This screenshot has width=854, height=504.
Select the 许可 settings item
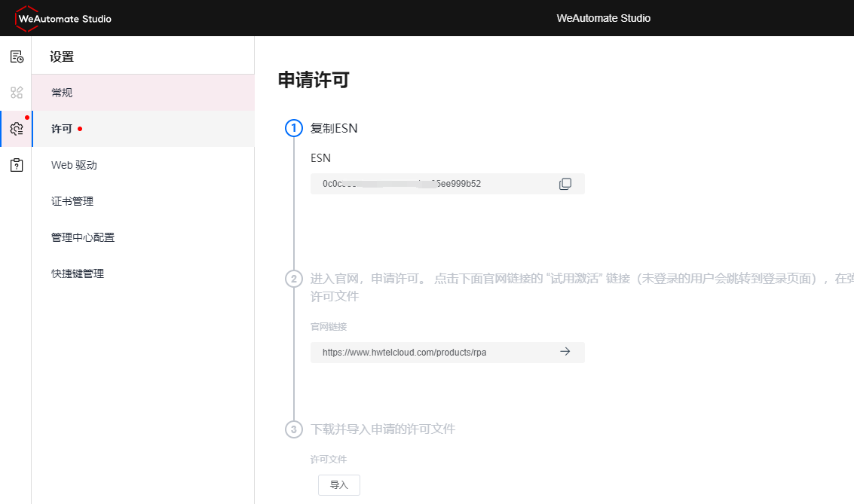tap(142, 129)
